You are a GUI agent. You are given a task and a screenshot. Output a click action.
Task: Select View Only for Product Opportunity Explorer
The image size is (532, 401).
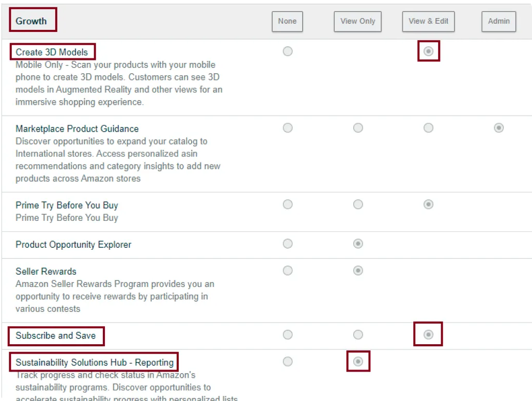point(358,244)
